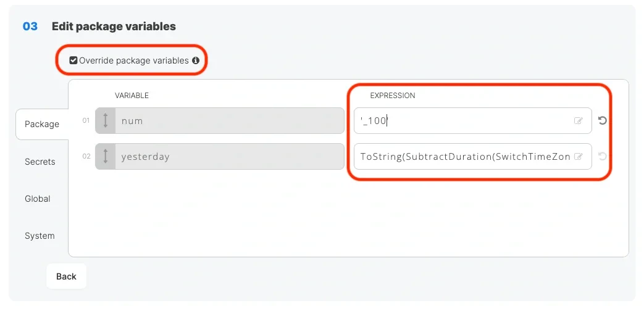This screenshot has width=644, height=311.
Task: Select the num variable name field
Action: pos(228,121)
